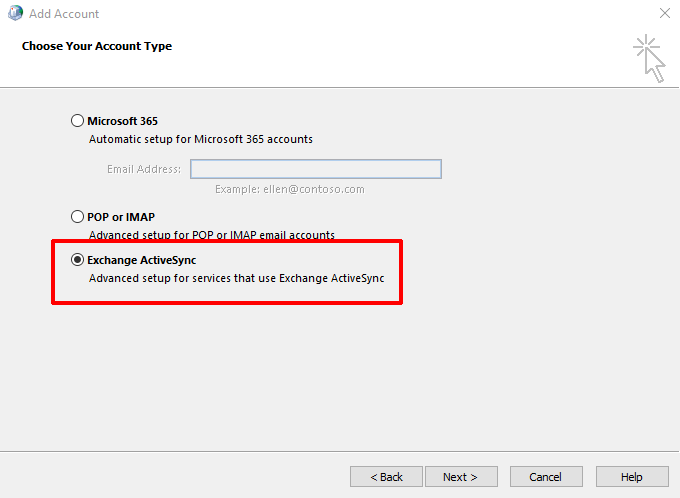Proceed with the Next button
Viewport: 680px width, 498px height.
(x=461, y=477)
